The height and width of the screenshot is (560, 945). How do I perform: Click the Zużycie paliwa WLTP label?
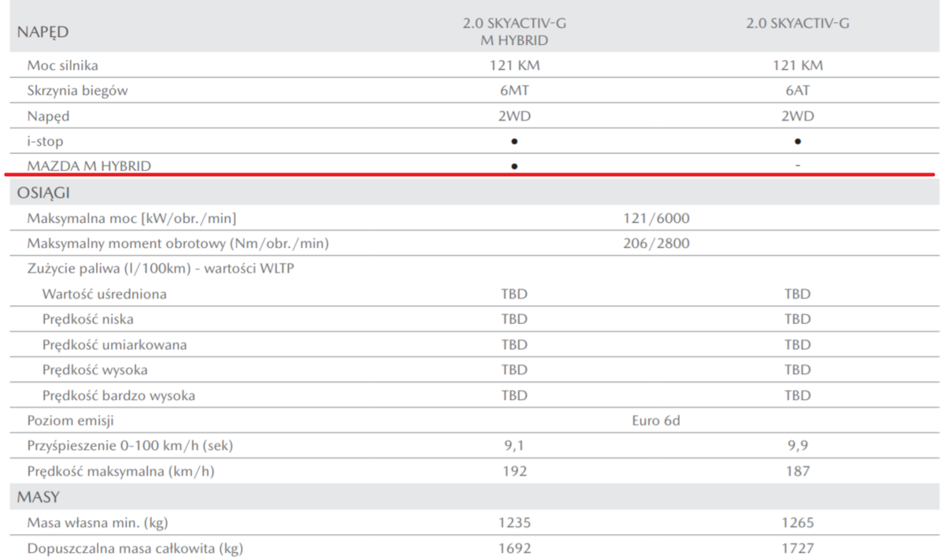point(161,269)
